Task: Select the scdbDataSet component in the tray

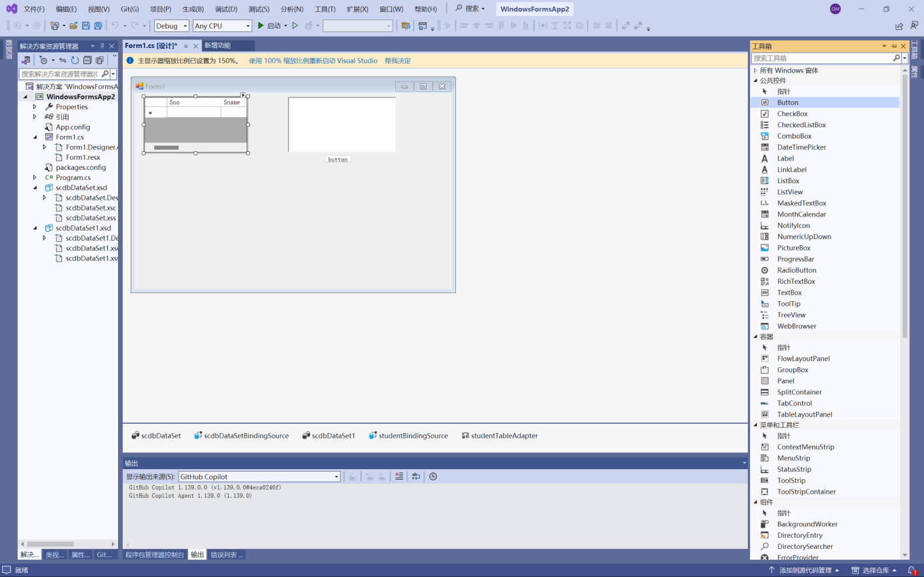Action: coord(156,436)
